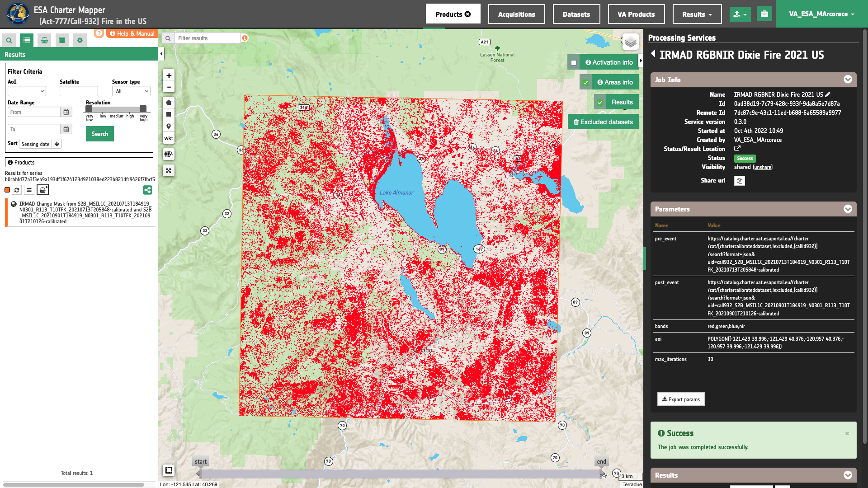Open the results list options menu
This screenshot has width=868, height=488.
click(29, 190)
